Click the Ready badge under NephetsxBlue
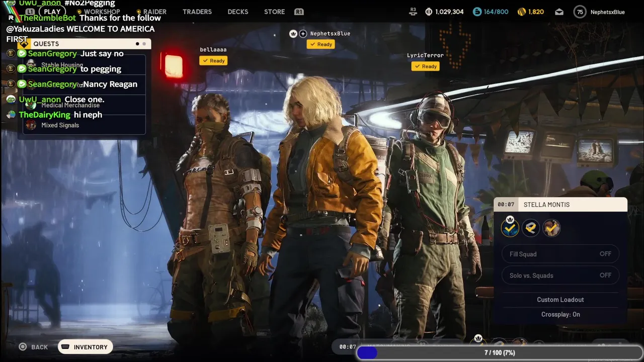644x362 pixels. (321, 44)
